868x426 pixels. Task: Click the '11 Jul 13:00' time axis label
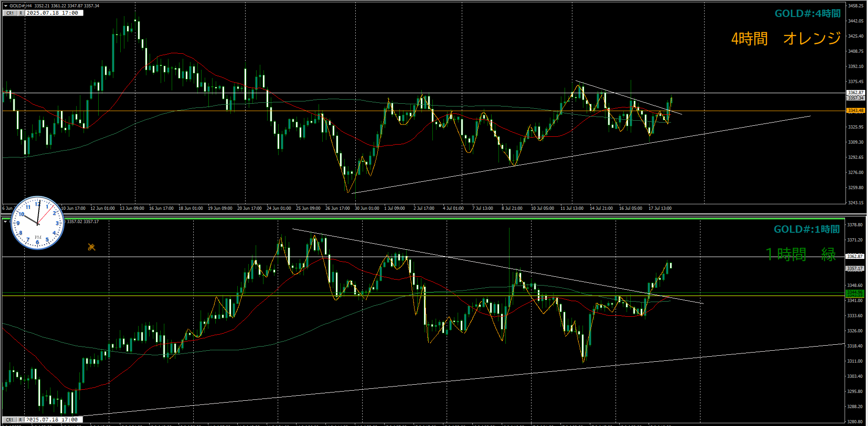pos(571,208)
